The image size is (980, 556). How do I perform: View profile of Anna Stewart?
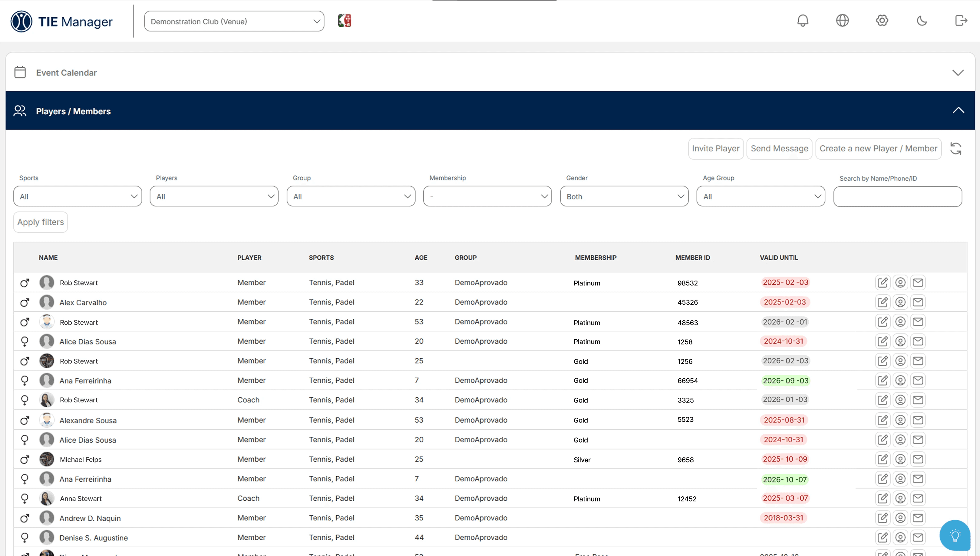click(900, 498)
